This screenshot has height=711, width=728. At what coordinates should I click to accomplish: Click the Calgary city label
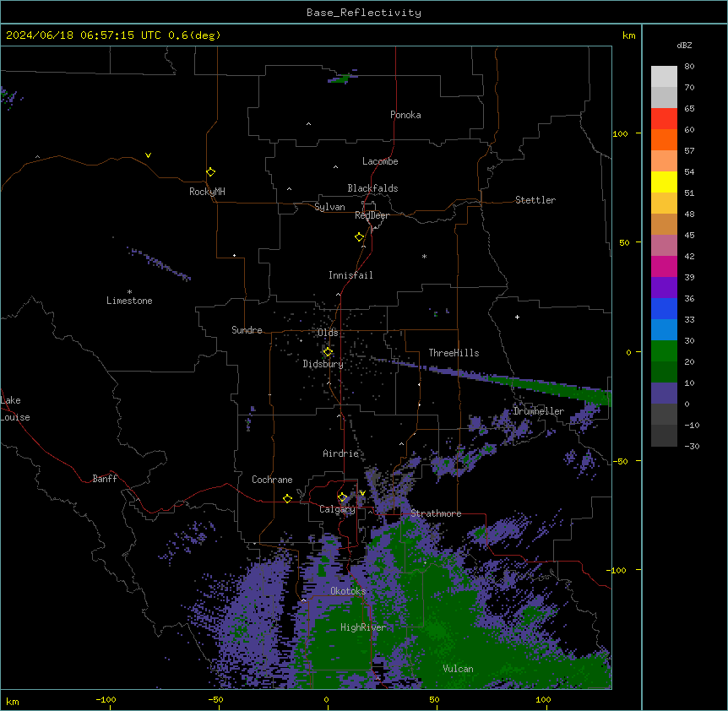pos(337,509)
